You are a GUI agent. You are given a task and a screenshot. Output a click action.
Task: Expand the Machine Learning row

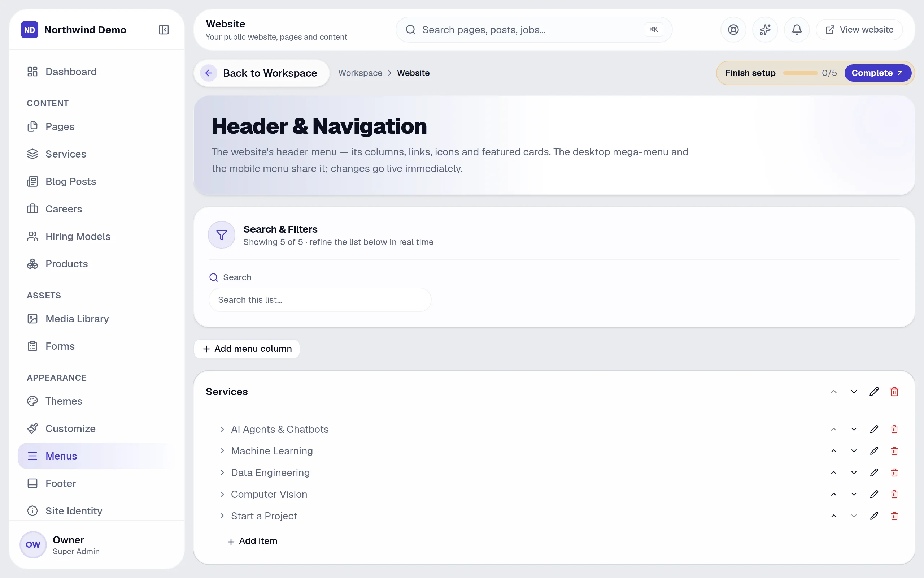pyautogui.click(x=222, y=451)
